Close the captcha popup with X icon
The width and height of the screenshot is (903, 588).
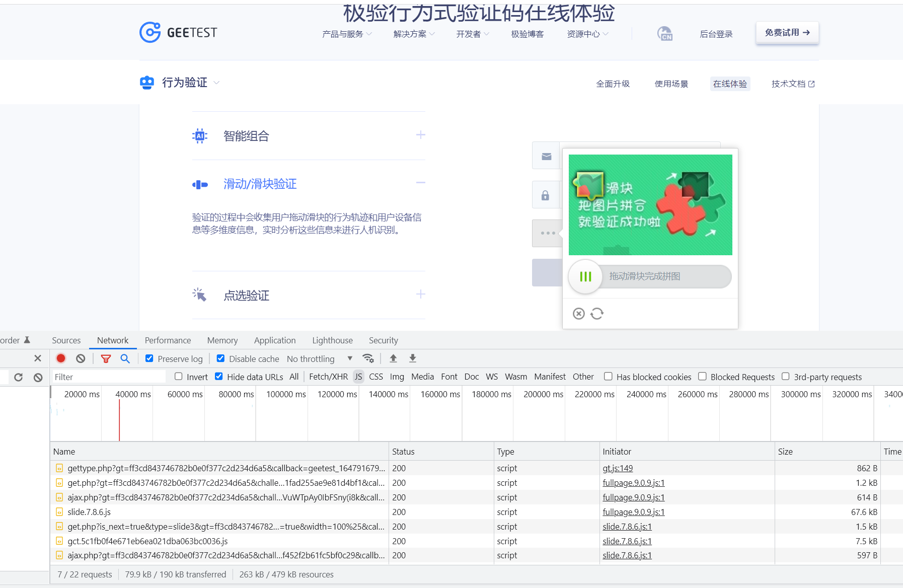click(579, 314)
